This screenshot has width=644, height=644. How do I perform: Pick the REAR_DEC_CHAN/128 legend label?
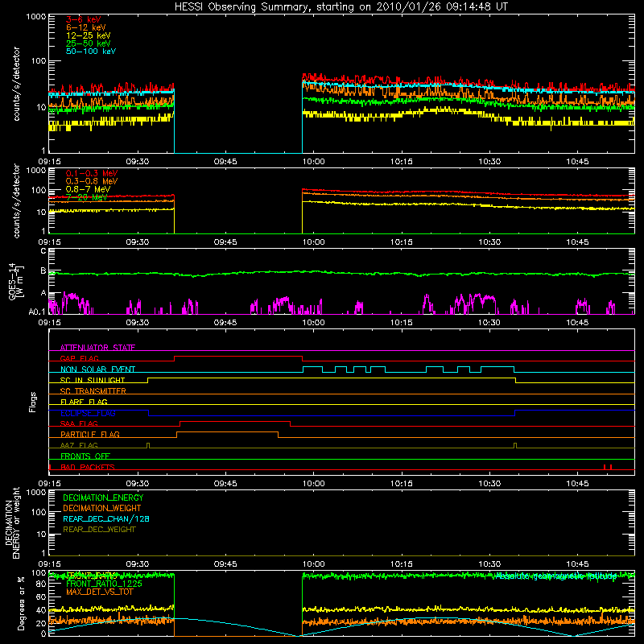point(106,518)
